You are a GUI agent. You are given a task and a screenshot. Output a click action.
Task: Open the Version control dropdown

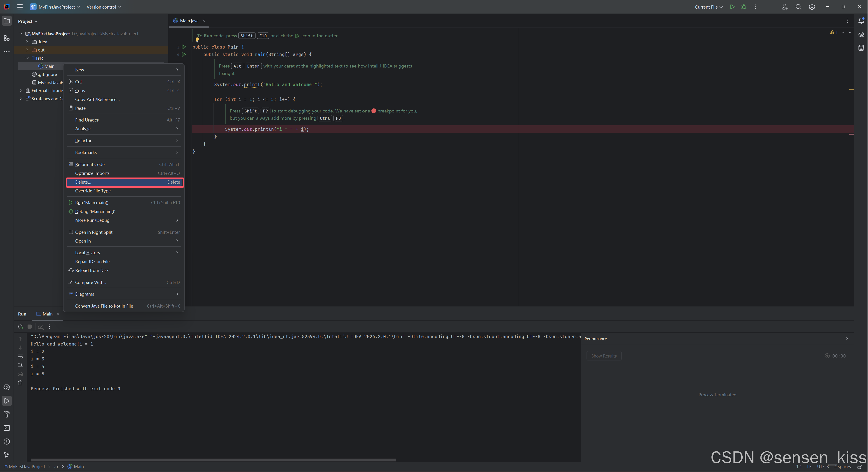(x=104, y=7)
